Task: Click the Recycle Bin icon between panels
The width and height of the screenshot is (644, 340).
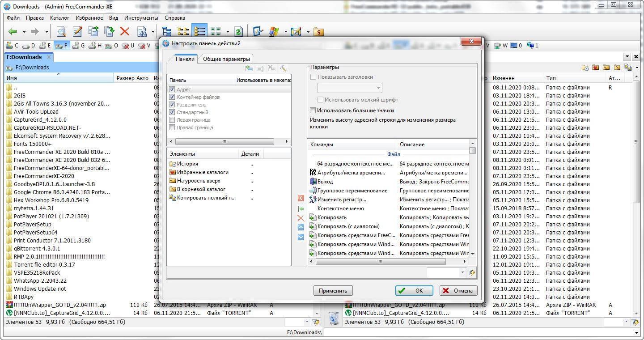Action: click(x=334, y=318)
